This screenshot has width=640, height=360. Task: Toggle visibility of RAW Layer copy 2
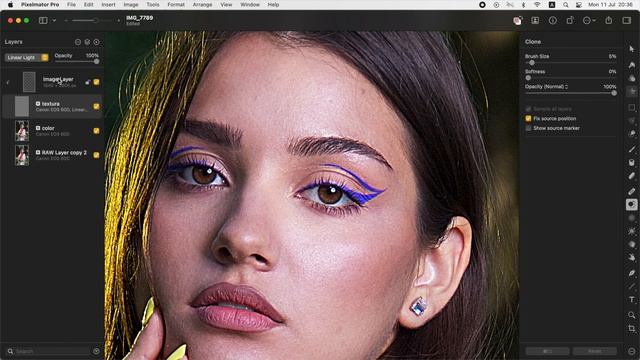point(96,155)
